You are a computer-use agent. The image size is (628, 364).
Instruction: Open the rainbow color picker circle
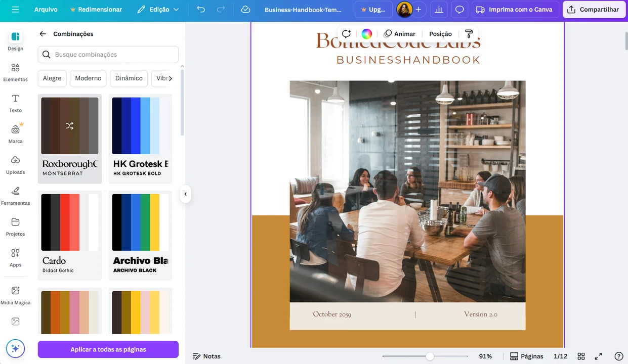(x=367, y=34)
